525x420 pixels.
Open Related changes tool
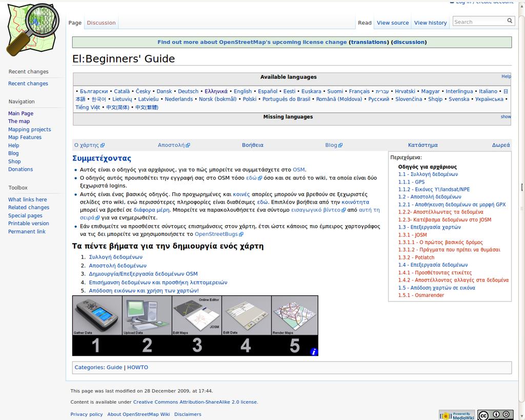pos(29,208)
